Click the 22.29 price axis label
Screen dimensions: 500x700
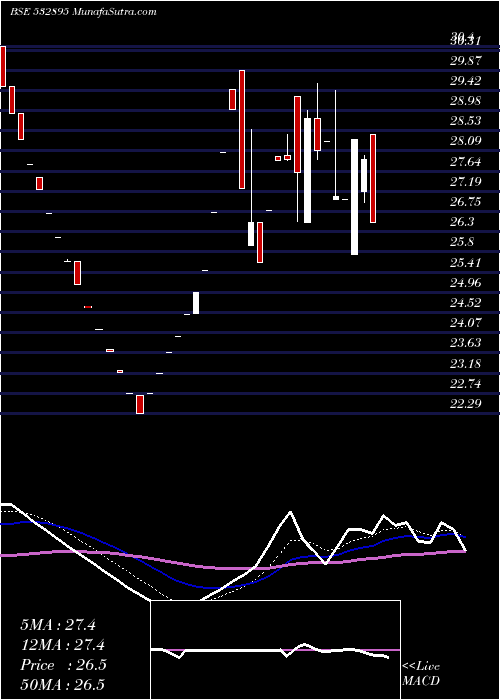click(x=466, y=404)
